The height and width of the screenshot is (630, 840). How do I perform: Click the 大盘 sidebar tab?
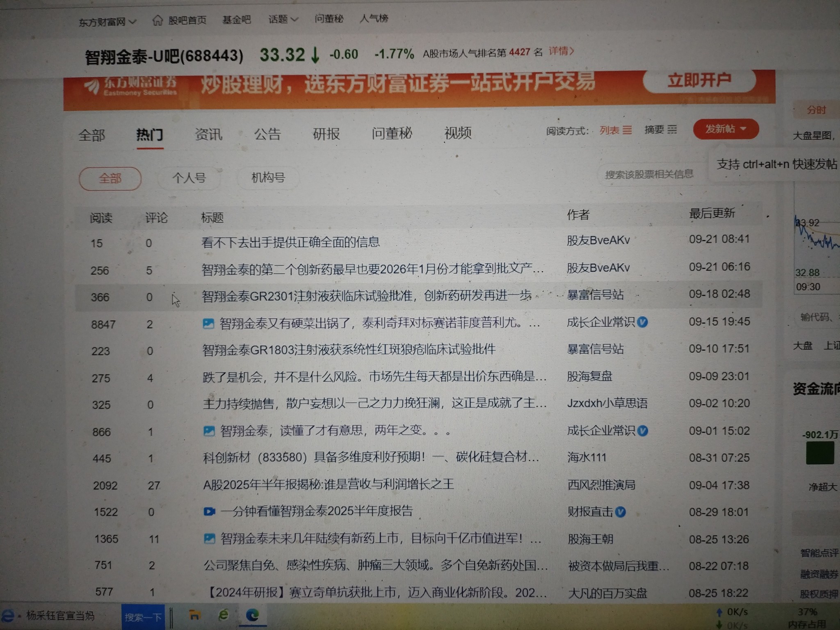(x=803, y=346)
